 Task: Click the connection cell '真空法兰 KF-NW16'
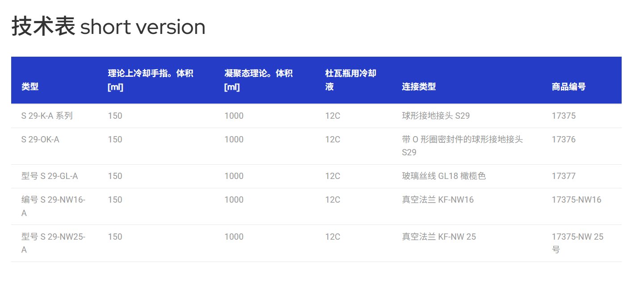click(438, 200)
